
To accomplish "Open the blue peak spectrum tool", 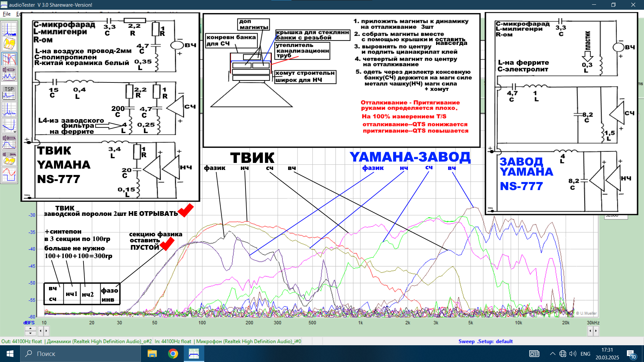I will [x=9, y=109].
